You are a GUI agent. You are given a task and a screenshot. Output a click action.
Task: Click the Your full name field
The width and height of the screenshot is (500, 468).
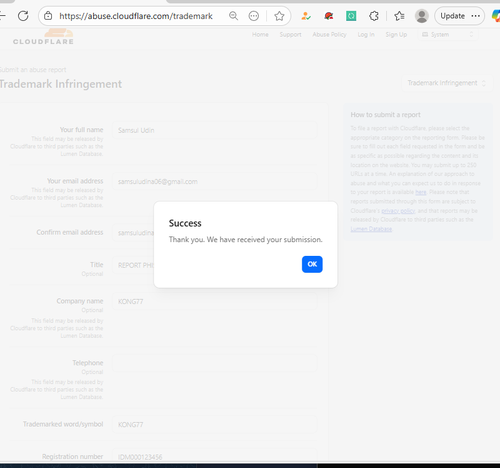coord(215,130)
